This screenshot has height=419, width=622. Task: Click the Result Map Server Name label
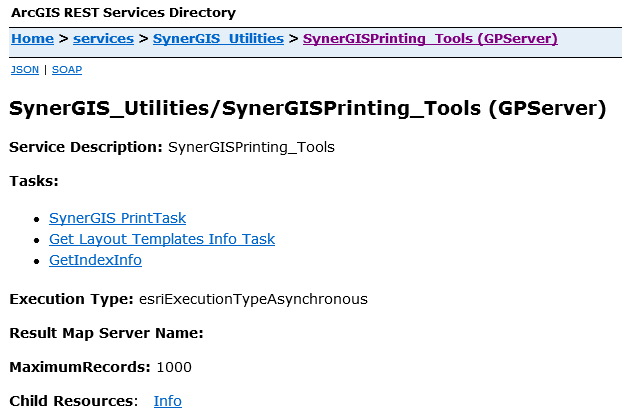click(x=106, y=333)
